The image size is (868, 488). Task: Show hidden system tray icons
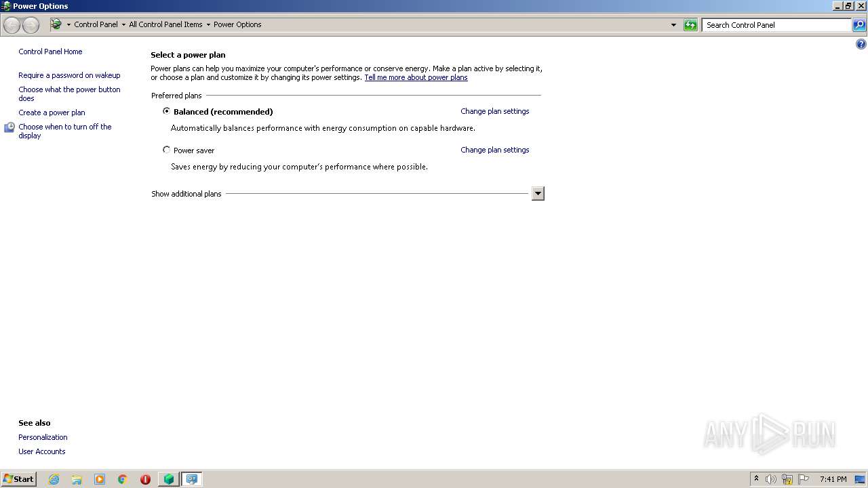[756, 479]
